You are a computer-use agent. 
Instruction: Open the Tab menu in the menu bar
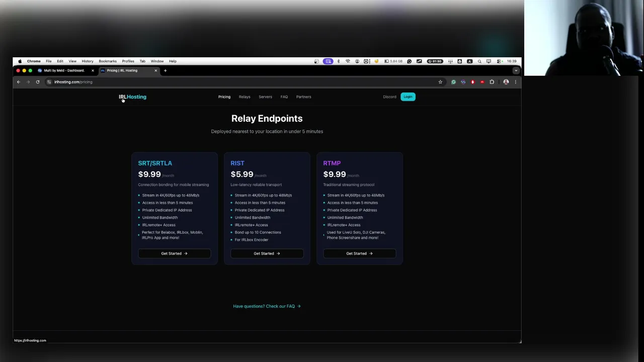click(142, 61)
